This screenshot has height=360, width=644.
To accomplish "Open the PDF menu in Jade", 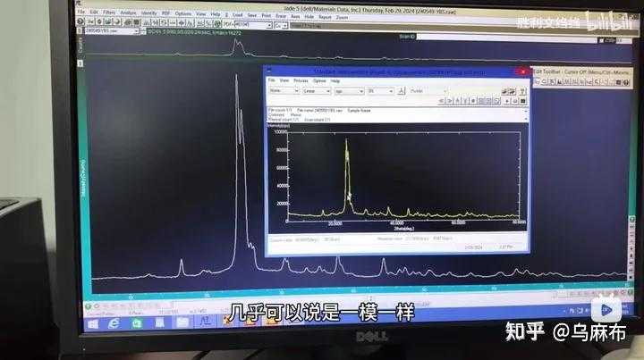I will (x=165, y=13).
